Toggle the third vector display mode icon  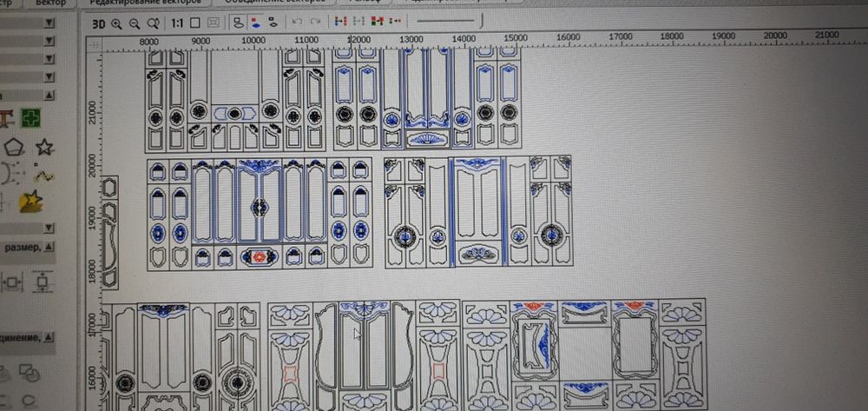[273, 23]
